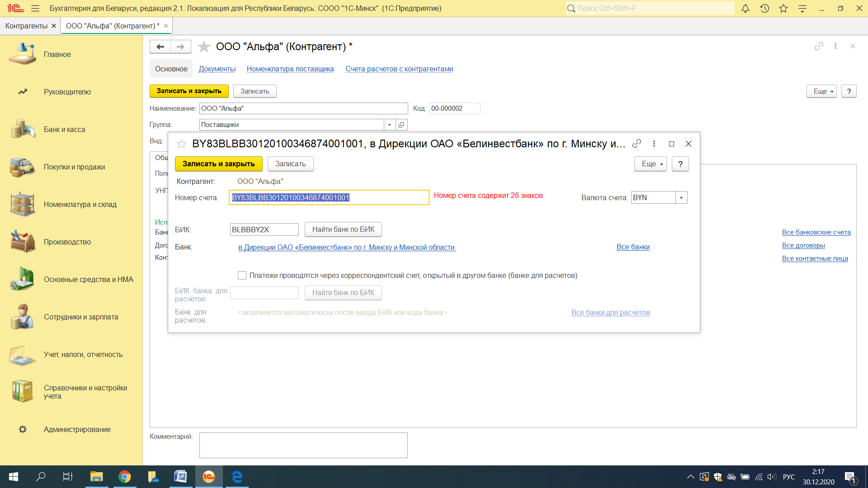Open Все контактные лица link

point(815,258)
